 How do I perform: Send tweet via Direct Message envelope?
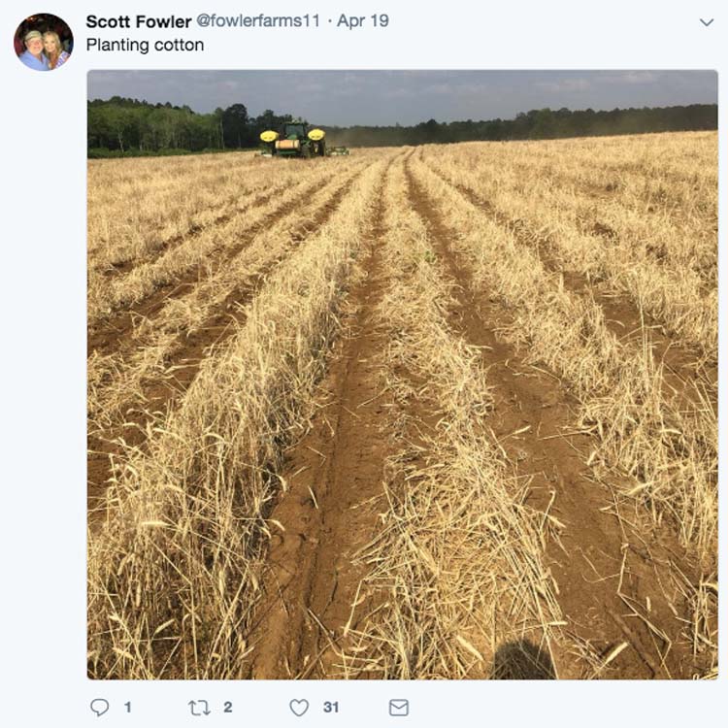399,708
